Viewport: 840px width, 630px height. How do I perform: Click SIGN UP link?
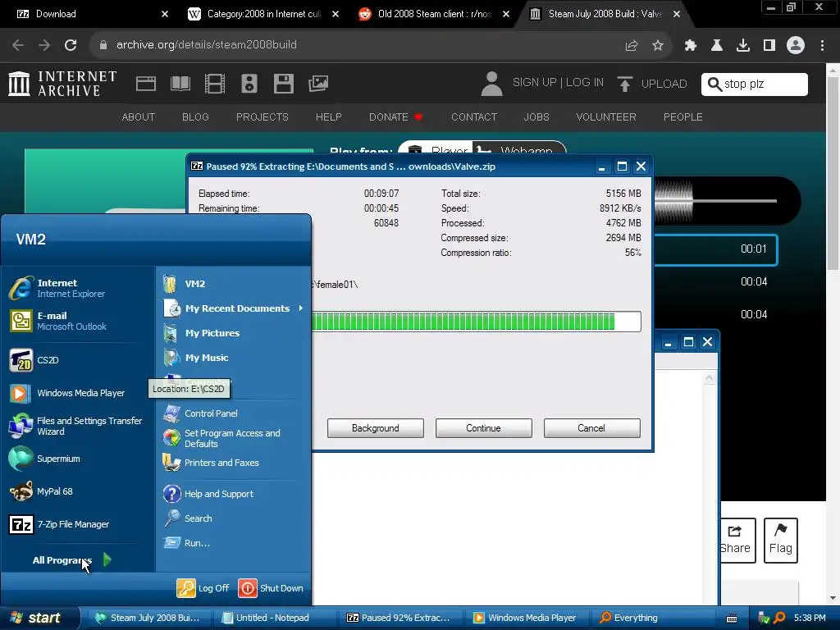point(534,83)
